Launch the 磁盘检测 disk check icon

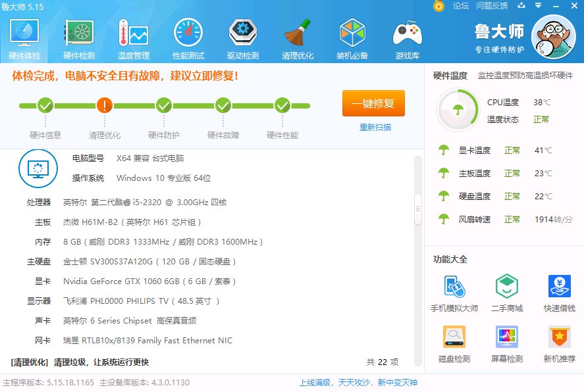coord(454,337)
